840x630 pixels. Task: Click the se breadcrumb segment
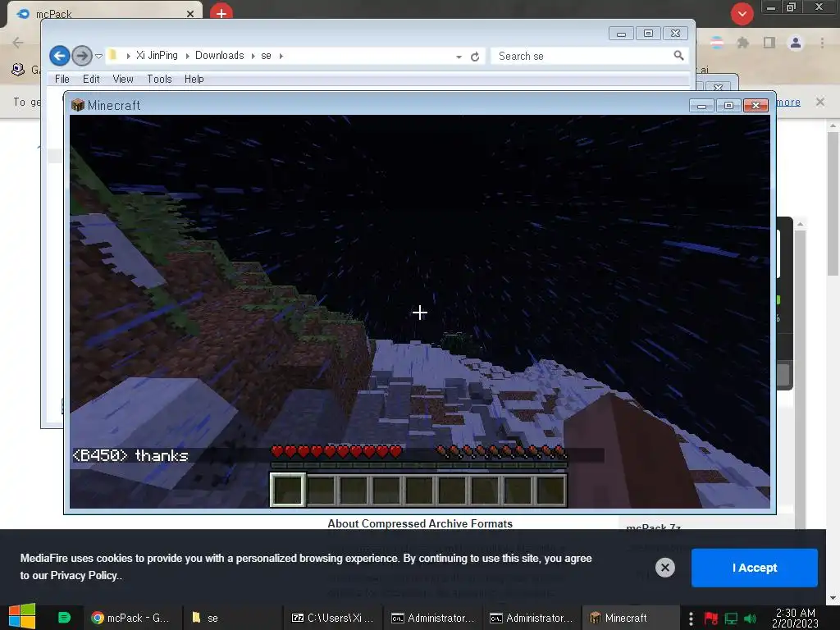[x=266, y=55]
